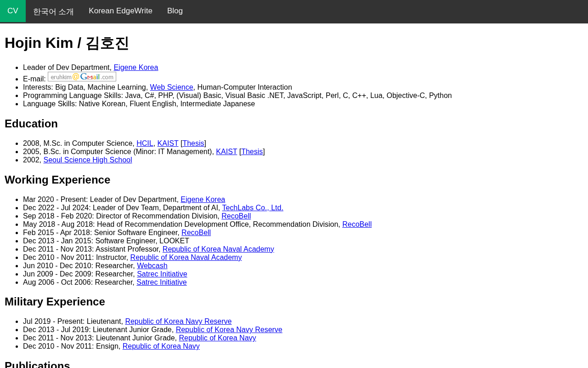The image size is (588, 368).
Task: Click the "Interests: Big Data, Machine Learning" text
Action: tap(85, 87)
